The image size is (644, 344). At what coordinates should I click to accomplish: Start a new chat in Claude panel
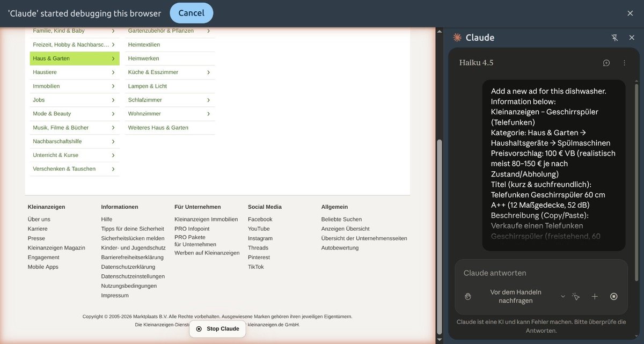tap(606, 63)
